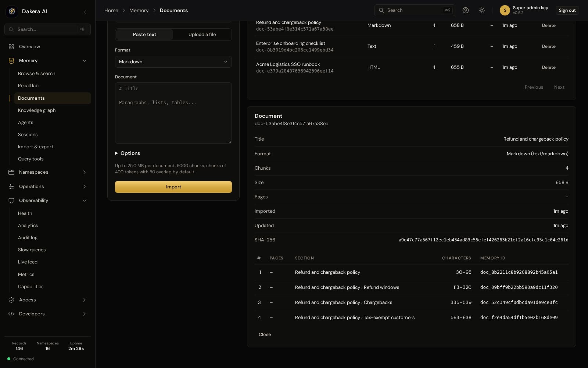Click the Import button
The height and width of the screenshot is (368, 588).
(x=173, y=187)
